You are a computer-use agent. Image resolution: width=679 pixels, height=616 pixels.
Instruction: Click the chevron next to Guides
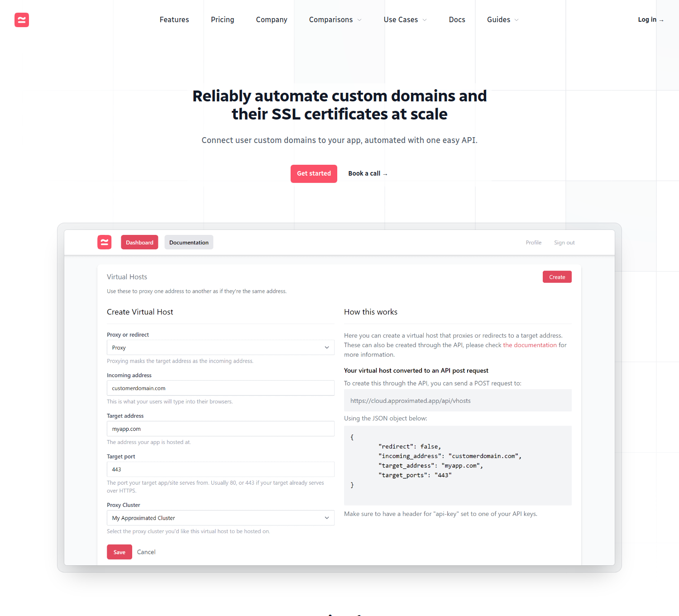516,20
